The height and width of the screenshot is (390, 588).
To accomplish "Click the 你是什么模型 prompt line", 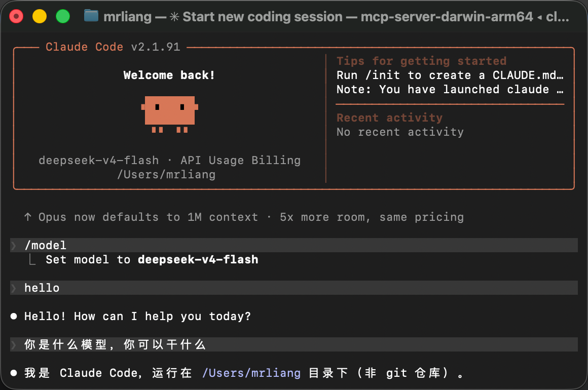I will (x=294, y=344).
